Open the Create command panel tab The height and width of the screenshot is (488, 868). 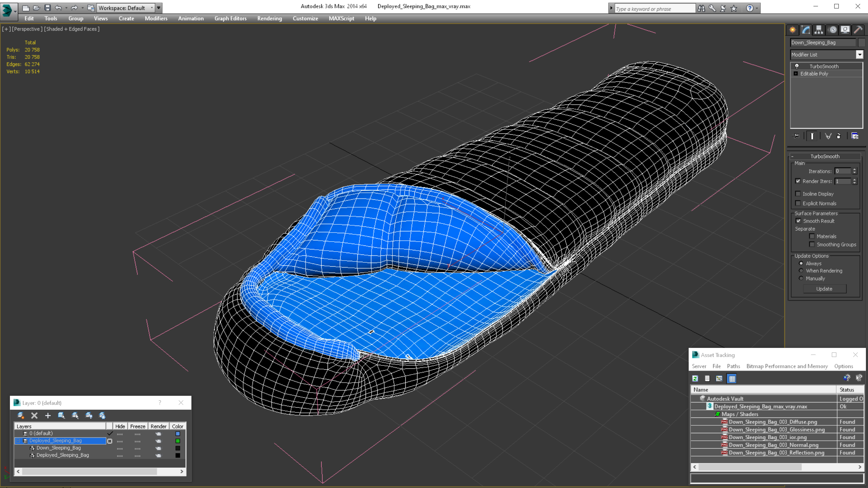pyautogui.click(x=793, y=30)
